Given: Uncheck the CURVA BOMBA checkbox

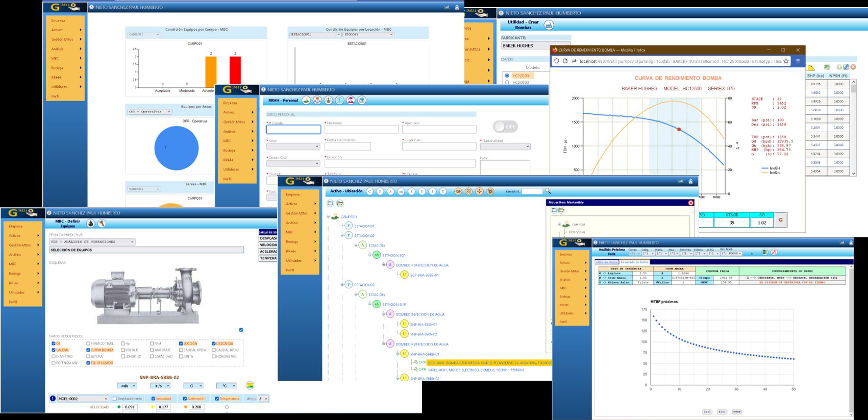Looking at the screenshot, I should click(88, 350).
